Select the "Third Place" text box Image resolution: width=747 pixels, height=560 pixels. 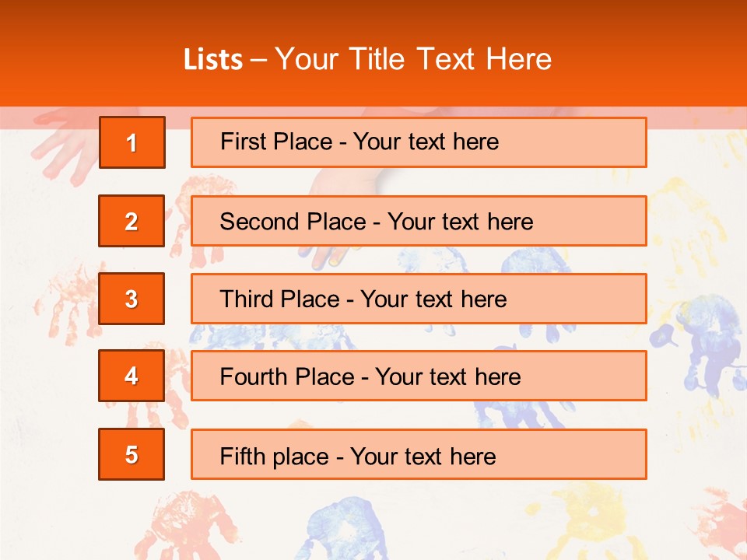click(x=419, y=299)
